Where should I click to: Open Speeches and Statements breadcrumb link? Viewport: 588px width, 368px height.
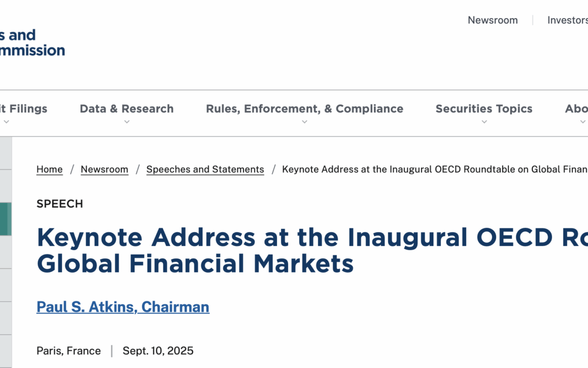tap(205, 170)
